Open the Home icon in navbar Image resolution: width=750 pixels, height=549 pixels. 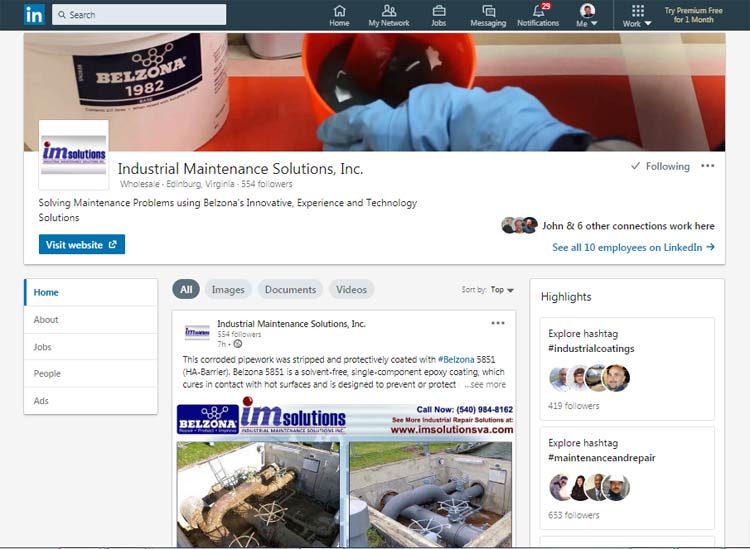(339, 11)
